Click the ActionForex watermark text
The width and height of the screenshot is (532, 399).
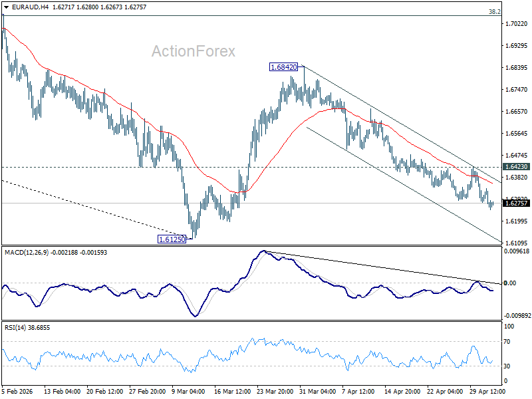click(193, 51)
